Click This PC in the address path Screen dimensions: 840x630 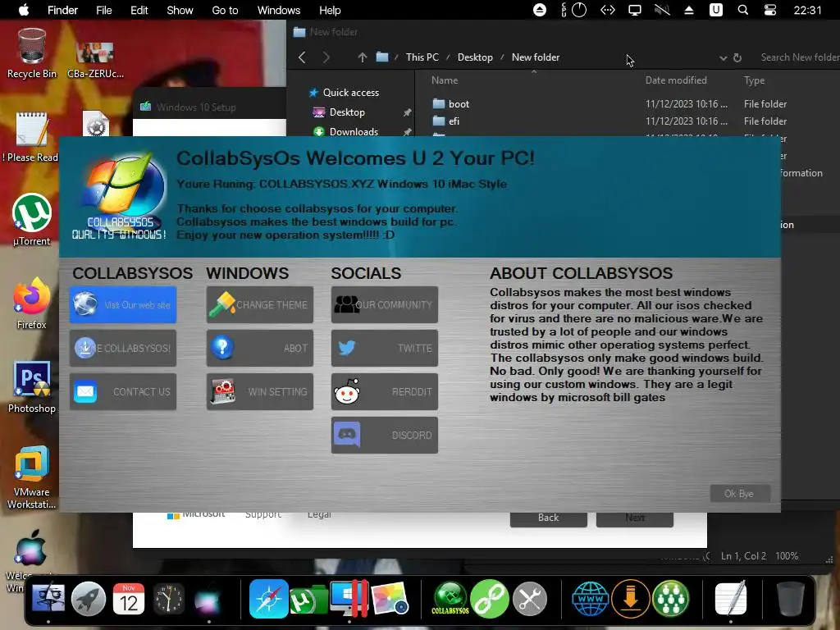point(422,57)
